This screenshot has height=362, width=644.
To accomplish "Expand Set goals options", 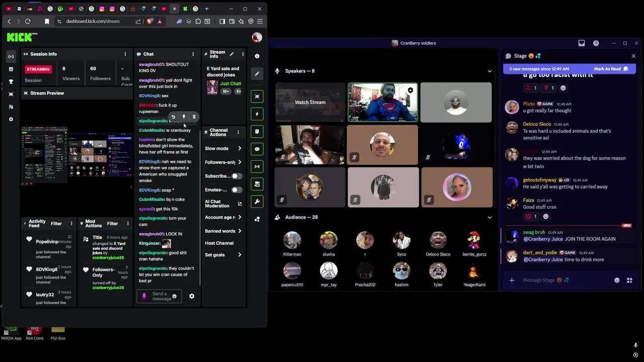I will 239,255.
